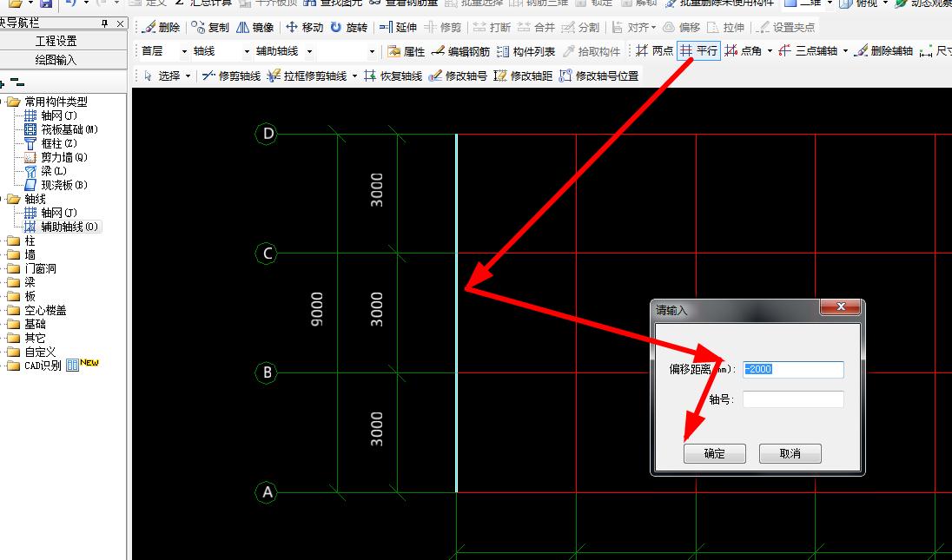Open arrow next to 拉框修剪轴线
The image size is (952, 560).
tap(354, 76)
